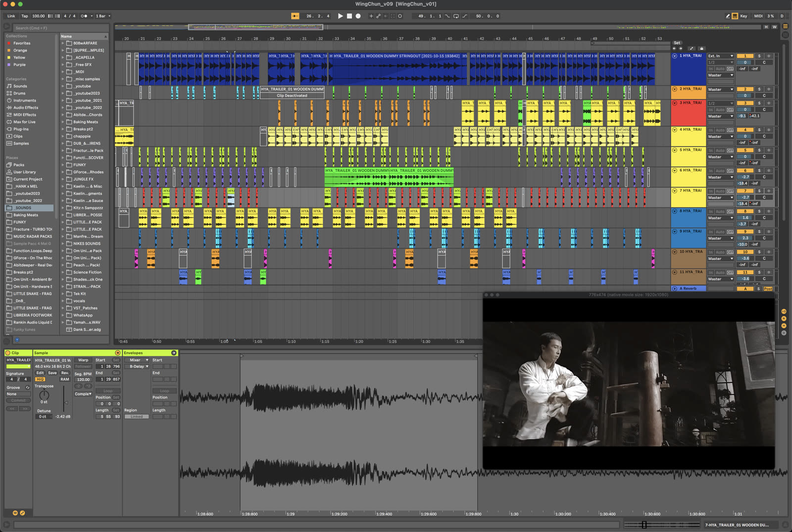Toggle the arrangement Loop switch icon
The image size is (792, 532).
pos(456,16)
